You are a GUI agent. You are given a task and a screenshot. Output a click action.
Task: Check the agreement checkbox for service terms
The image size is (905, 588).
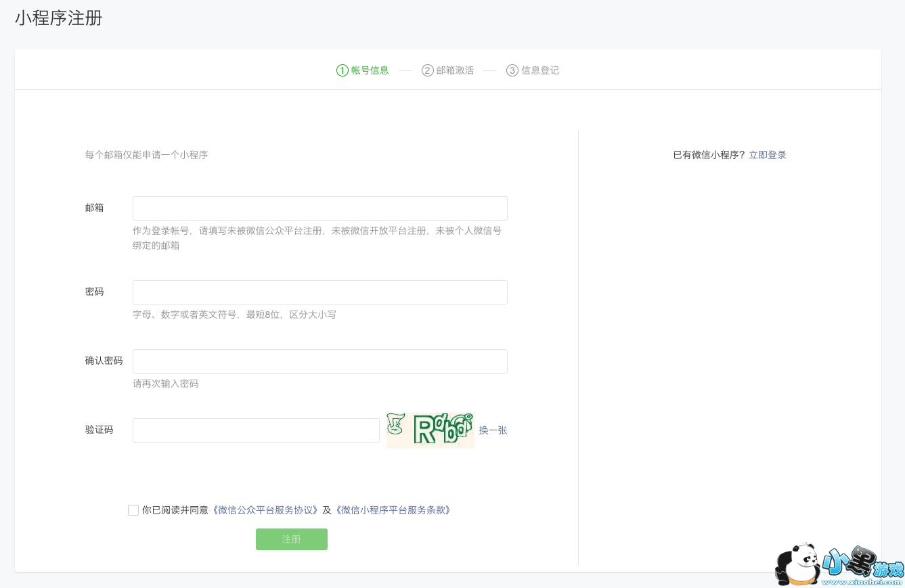(x=133, y=510)
